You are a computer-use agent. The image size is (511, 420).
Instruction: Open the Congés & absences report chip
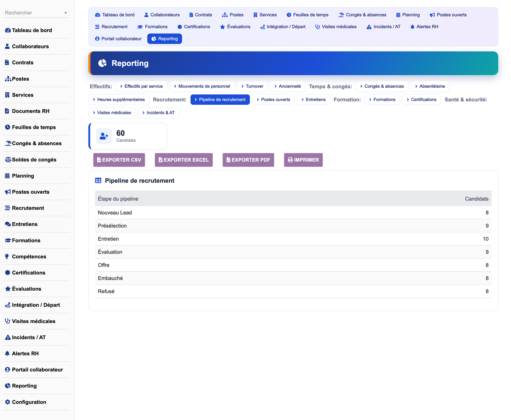[x=382, y=86]
